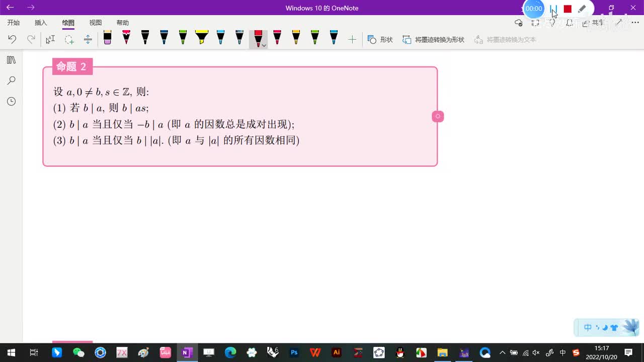Pause the screen recording
The image size is (644, 362).
[x=553, y=9]
